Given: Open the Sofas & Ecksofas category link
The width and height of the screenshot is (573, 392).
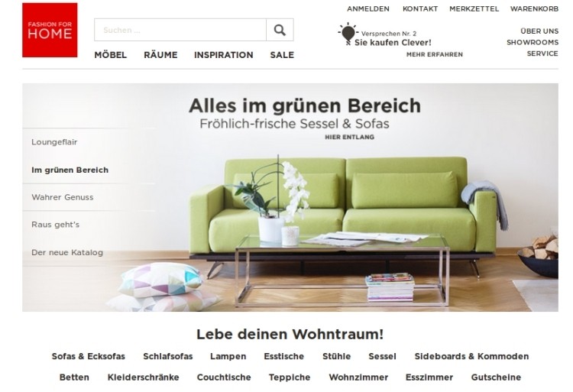Looking at the screenshot, I should [x=89, y=356].
